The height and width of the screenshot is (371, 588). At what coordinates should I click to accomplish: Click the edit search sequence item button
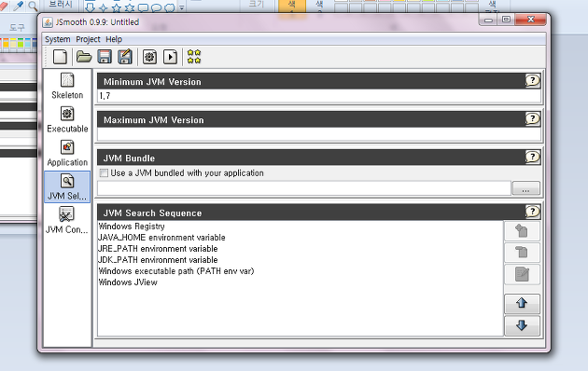point(522,274)
